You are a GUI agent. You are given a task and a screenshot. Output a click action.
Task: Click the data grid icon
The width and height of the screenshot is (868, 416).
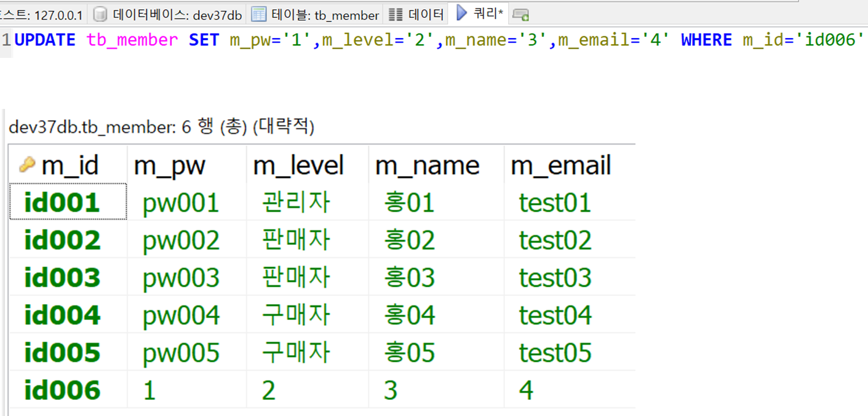pyautogui.click(x=397, y=15)
